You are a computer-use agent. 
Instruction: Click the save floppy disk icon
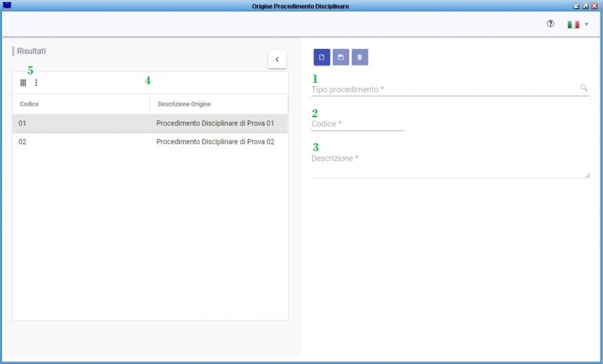click(341, 57)
